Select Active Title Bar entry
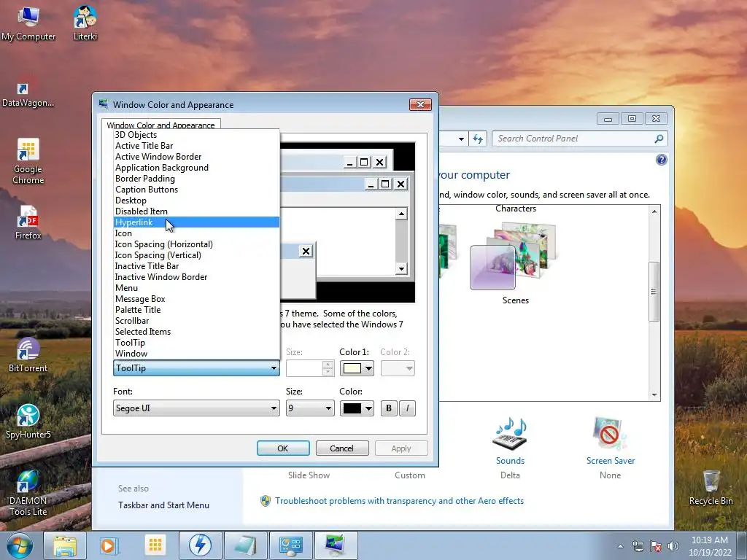Viewport: 747px width, 560px height. [x=196, y=146]
